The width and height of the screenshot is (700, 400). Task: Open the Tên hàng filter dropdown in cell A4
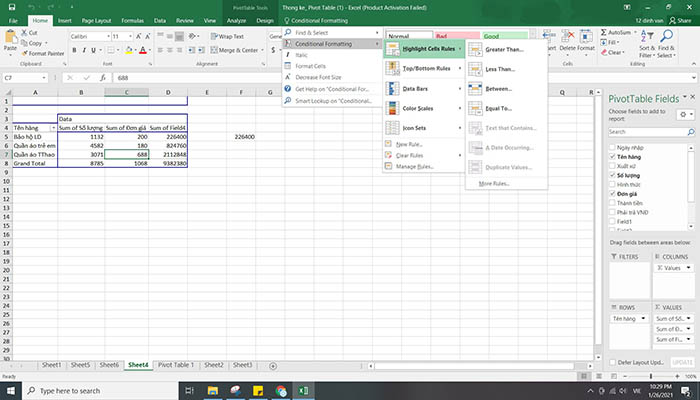pyautogui.click(x=54, y=128)
